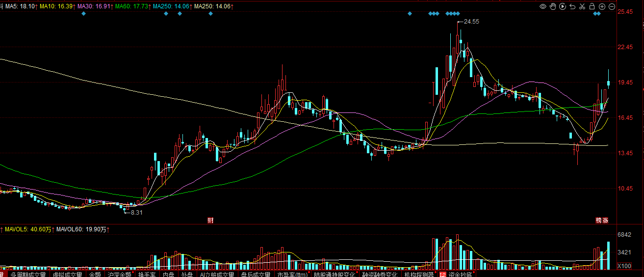Click the 8.31 low price label
The width and height of the screenshot is (644, 277).
tap(137, 212)
